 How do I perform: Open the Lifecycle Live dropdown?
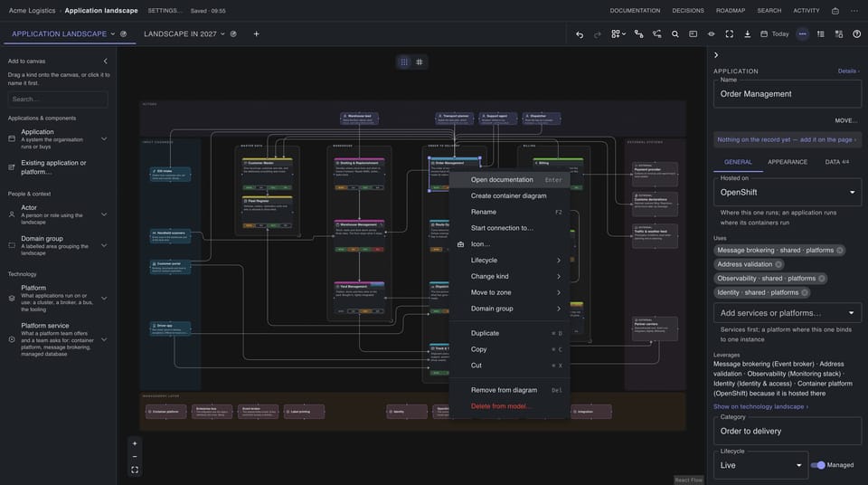760,465
